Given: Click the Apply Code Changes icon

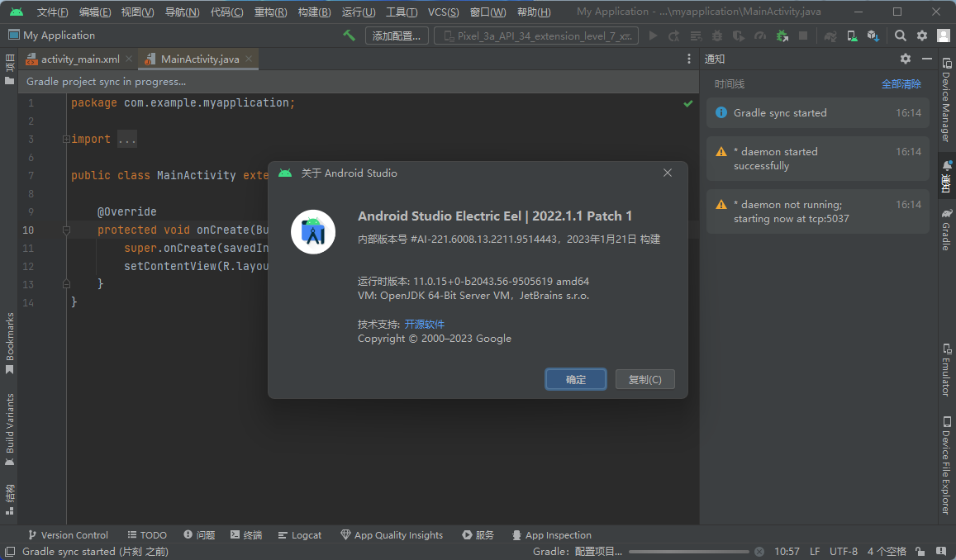Looking at the screenshot, I should 696,36.
